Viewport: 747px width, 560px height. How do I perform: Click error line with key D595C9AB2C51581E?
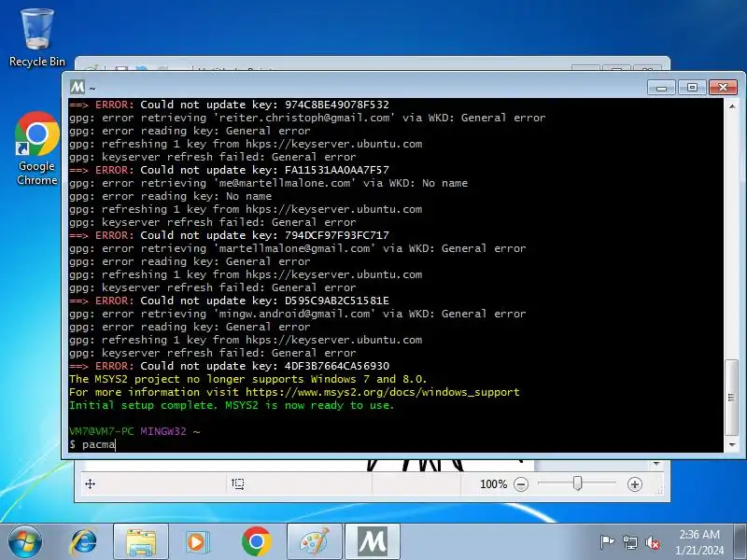tap(229, 301)
